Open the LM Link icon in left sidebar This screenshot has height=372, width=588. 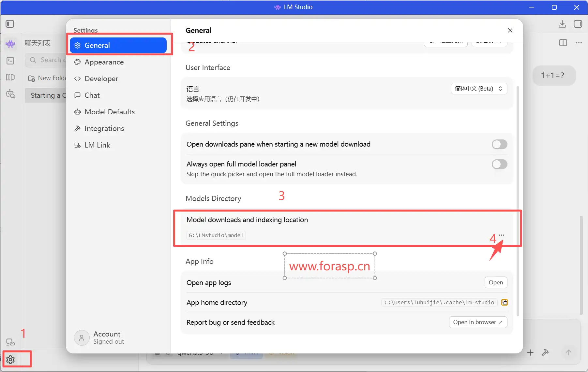coord(10,342)
